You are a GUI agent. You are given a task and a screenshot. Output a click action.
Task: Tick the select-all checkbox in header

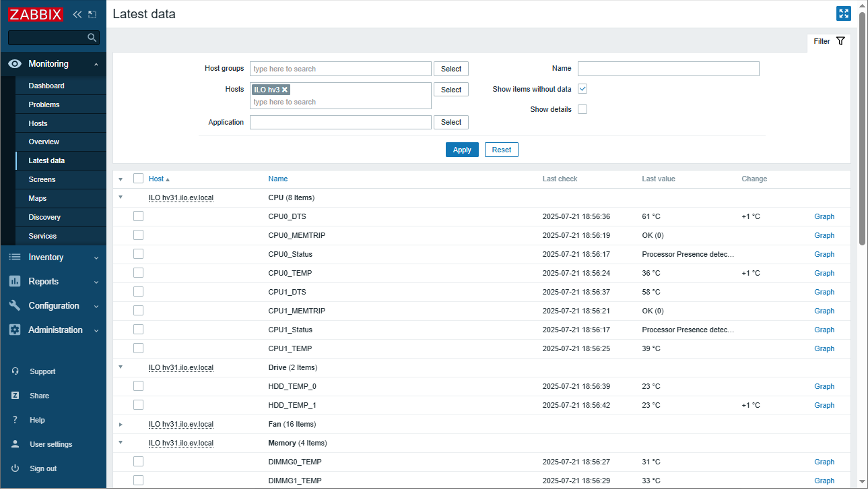pos(138,179)
